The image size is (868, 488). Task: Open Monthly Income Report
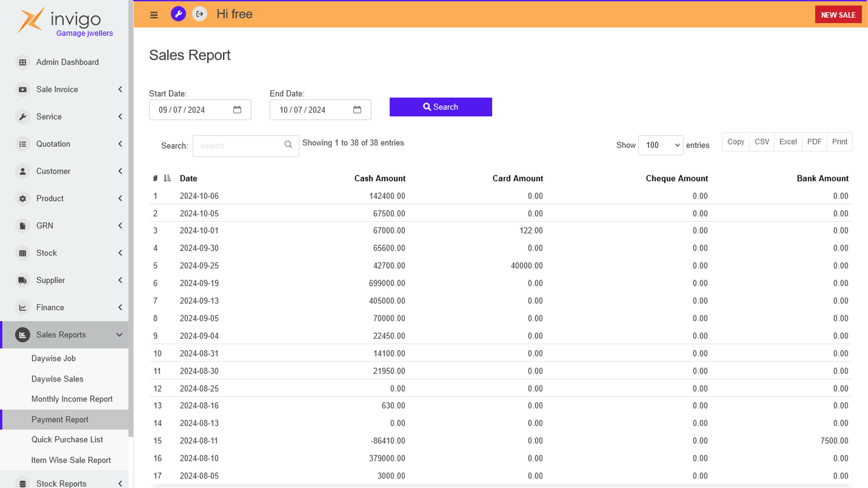coord(72,399)
